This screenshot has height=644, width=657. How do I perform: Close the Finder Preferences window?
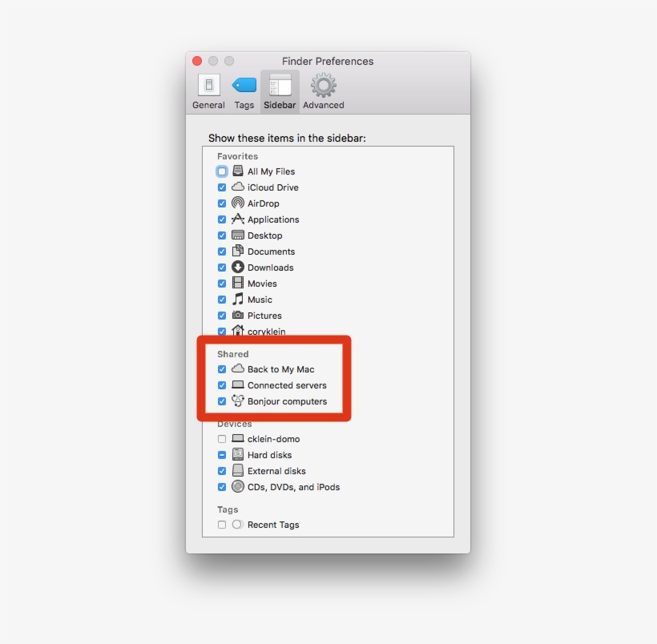197,61
